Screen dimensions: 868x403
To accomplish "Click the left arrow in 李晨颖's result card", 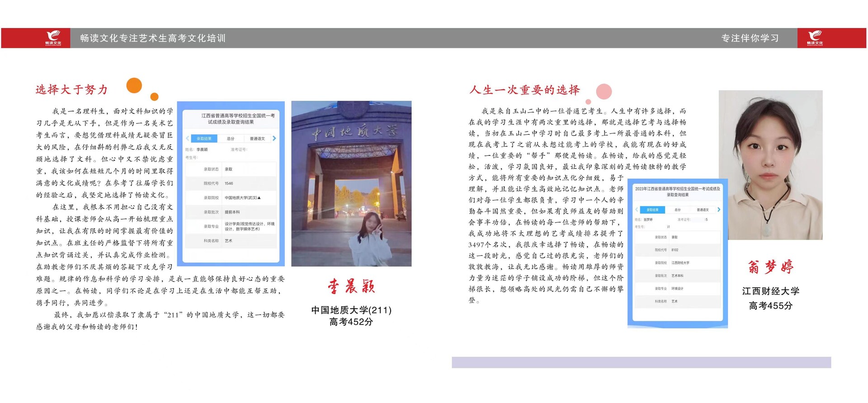I will click(x=188, y=138).
